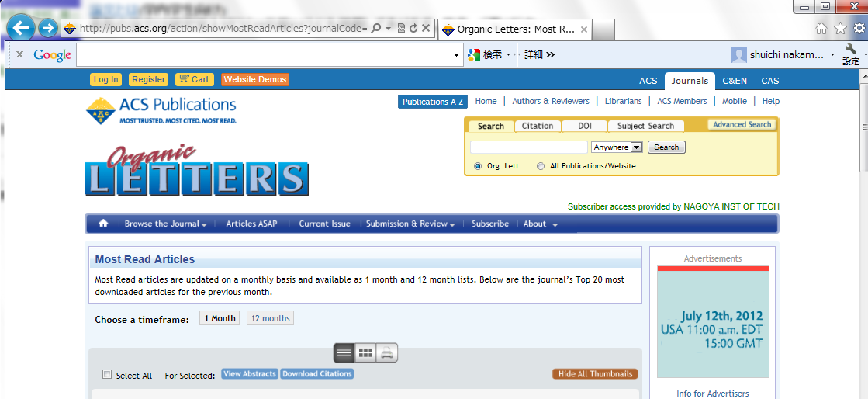Click the ACS search text input field

[x=529, y=147]
